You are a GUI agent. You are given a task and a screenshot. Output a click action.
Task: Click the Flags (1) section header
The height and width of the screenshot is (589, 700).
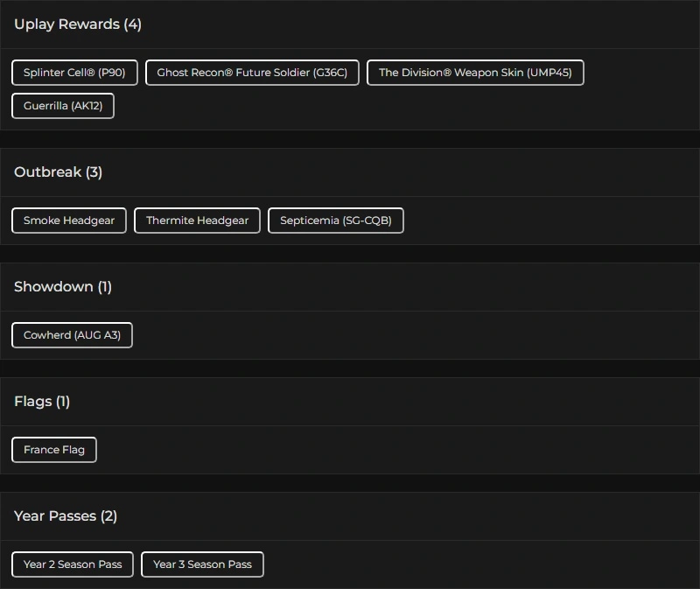tap(42, 402)
